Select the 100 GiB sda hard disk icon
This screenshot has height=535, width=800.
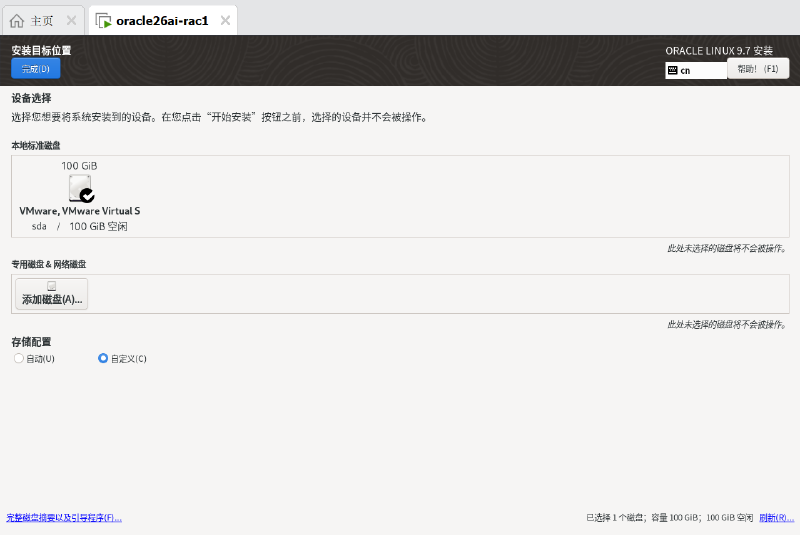pos(81,188)
